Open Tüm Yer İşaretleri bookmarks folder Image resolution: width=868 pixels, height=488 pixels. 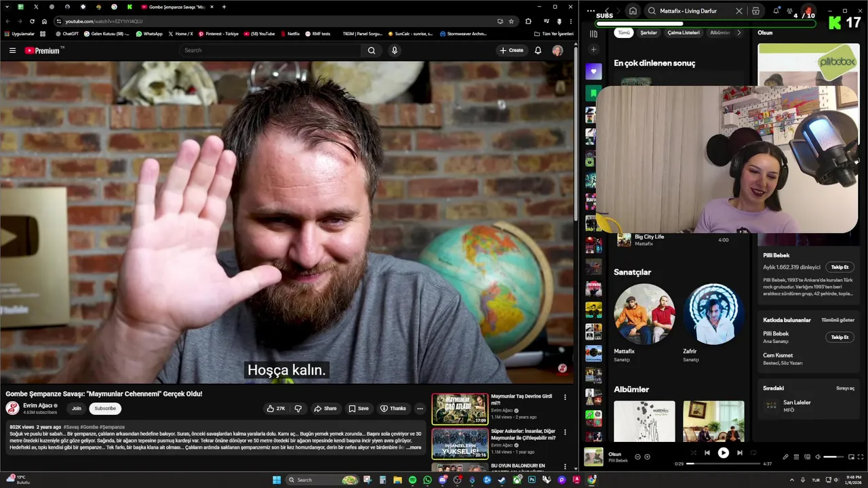[553, 33]
